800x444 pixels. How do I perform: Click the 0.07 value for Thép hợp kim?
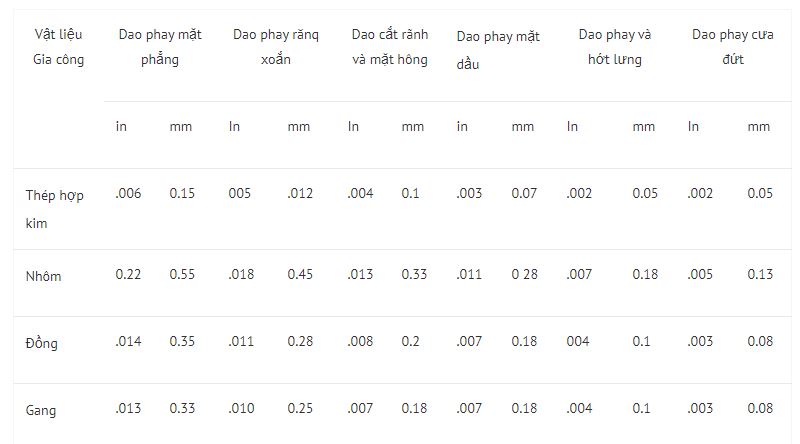pyautogui.click(x=524, y=193)
